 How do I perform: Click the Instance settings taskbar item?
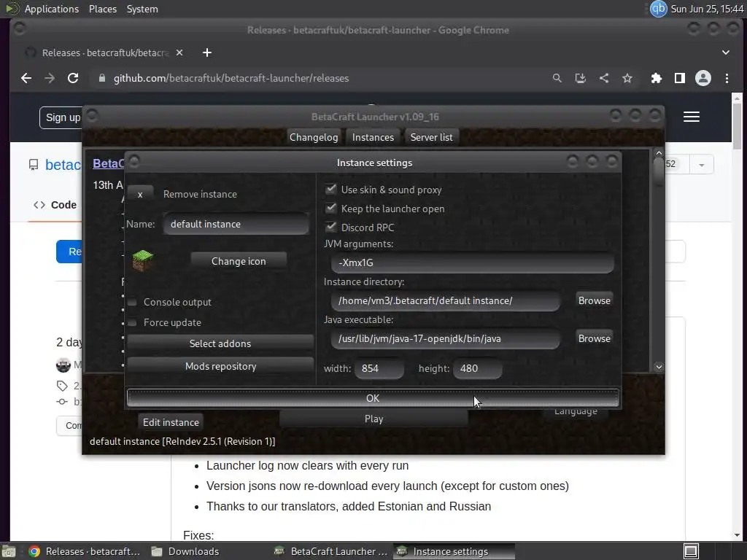454,551
